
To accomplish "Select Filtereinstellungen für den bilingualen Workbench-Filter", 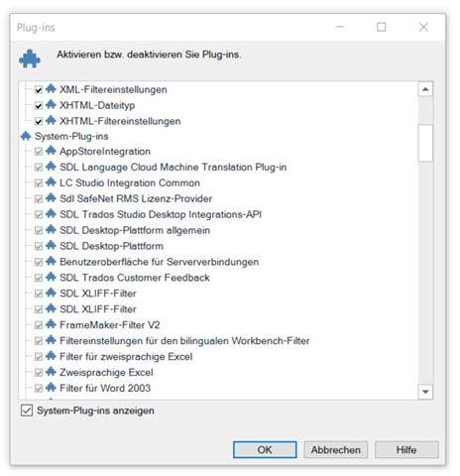I will (x=184, y=340).
